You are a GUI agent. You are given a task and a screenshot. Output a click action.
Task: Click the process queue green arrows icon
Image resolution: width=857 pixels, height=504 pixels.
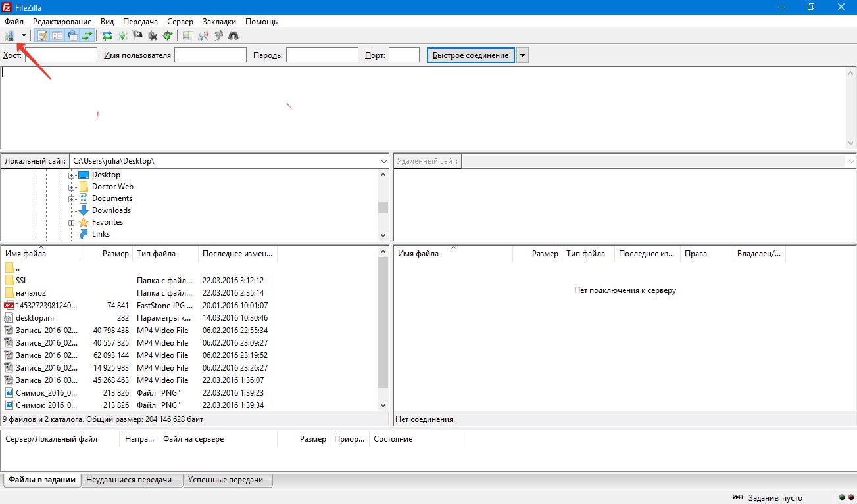tap(122, 35)
